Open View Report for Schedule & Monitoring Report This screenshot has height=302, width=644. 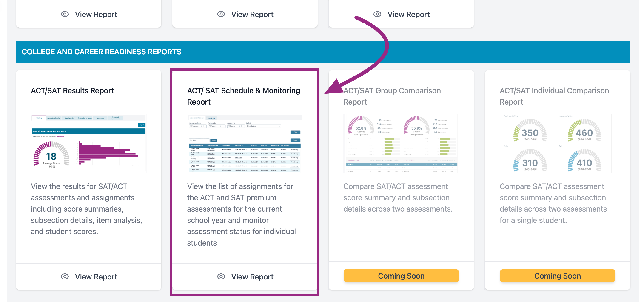pos(252,277)
